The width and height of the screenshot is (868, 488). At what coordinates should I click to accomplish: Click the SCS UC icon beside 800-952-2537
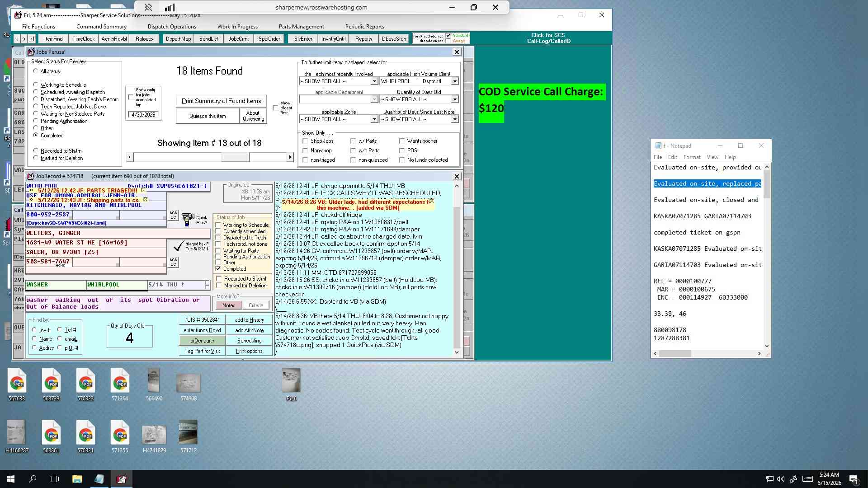click(173, 215)
